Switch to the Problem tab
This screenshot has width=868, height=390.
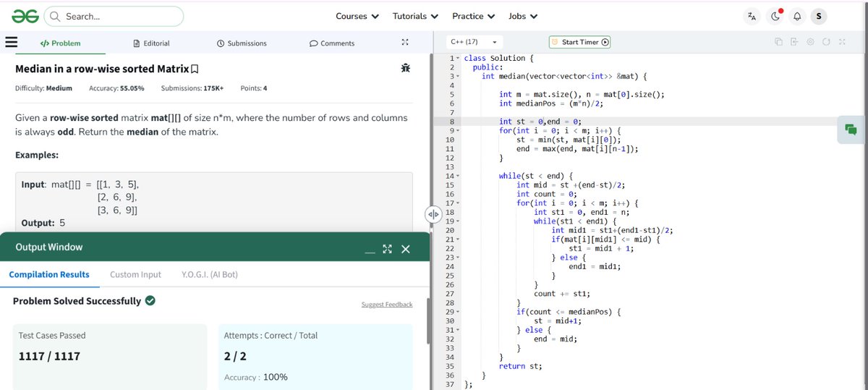tap(60, 43)
